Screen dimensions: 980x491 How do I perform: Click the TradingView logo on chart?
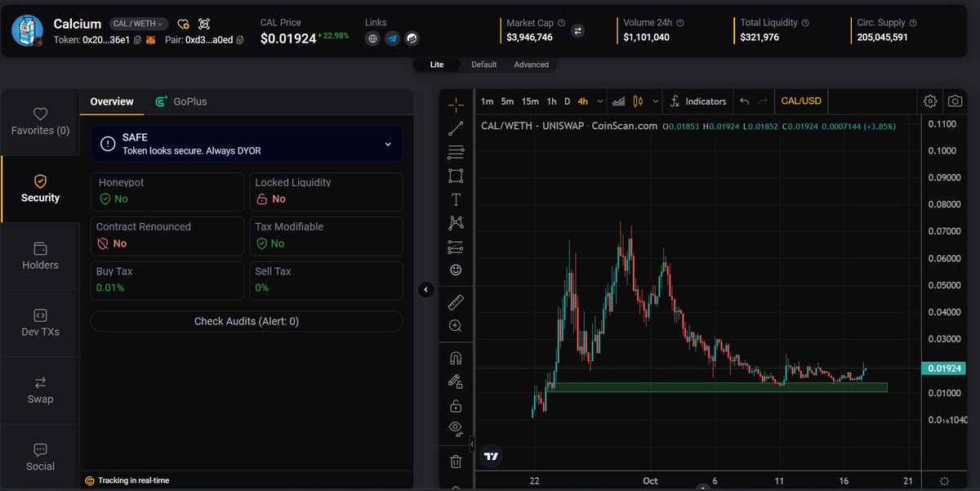coord(491,457)
